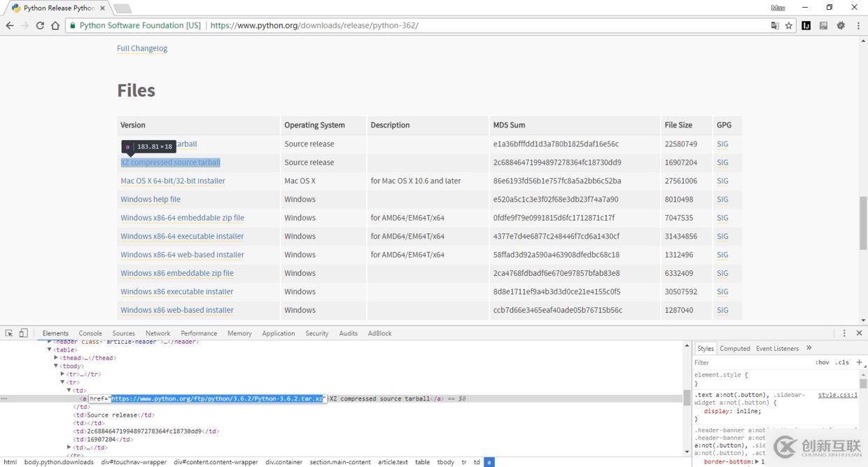Viewport: 868px width, 467px height.
Task: Download Windows x86-64 executable installer
Action: click(182, 236)
